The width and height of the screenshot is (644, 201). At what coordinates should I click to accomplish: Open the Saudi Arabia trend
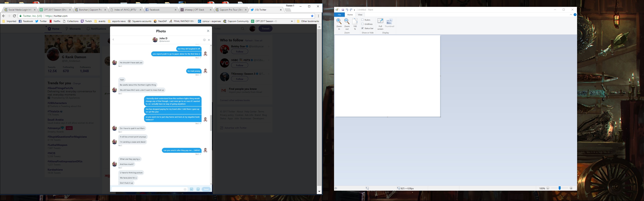[x=56, y=120]
